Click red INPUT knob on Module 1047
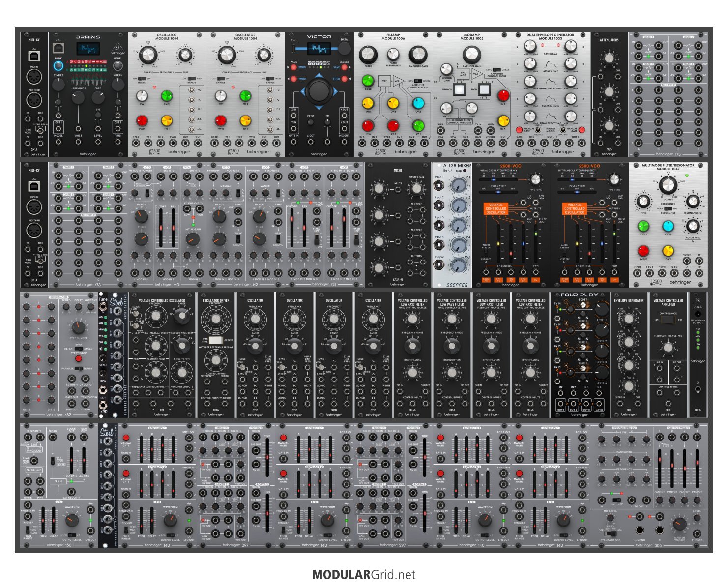This screenshot has width=728, height=585. [x=643, y=251]
